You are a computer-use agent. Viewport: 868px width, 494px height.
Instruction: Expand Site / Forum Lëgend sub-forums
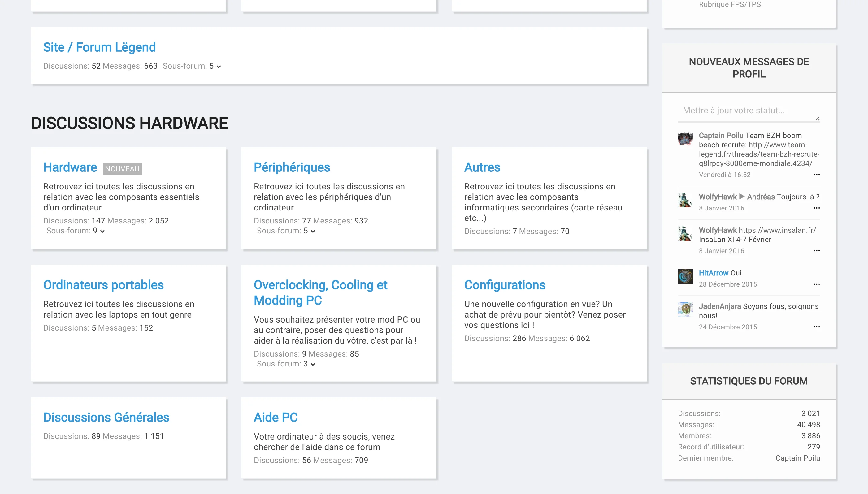pos(219,67)
